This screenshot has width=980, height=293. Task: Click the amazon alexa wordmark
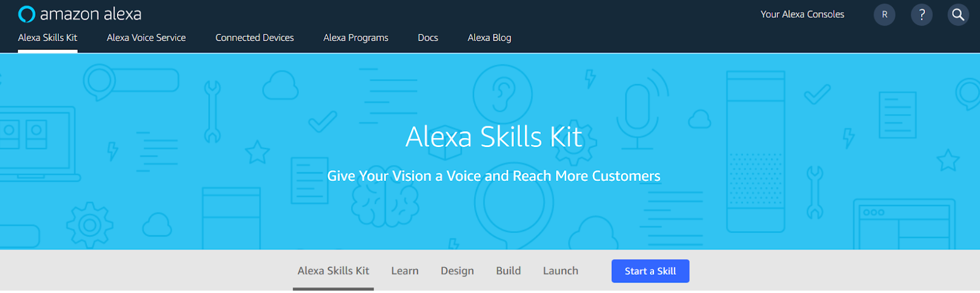pos(91,14)
